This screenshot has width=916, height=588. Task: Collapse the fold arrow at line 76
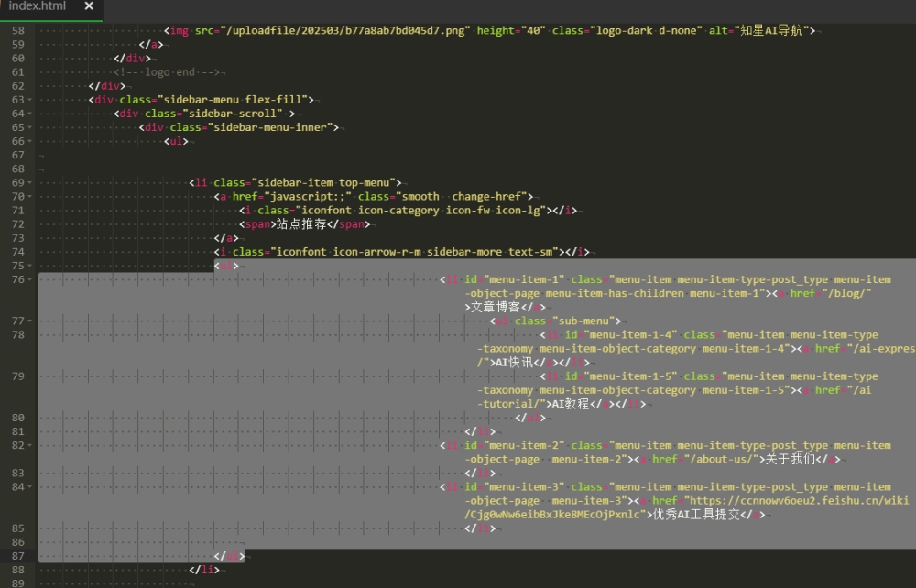tap(30, 279)
